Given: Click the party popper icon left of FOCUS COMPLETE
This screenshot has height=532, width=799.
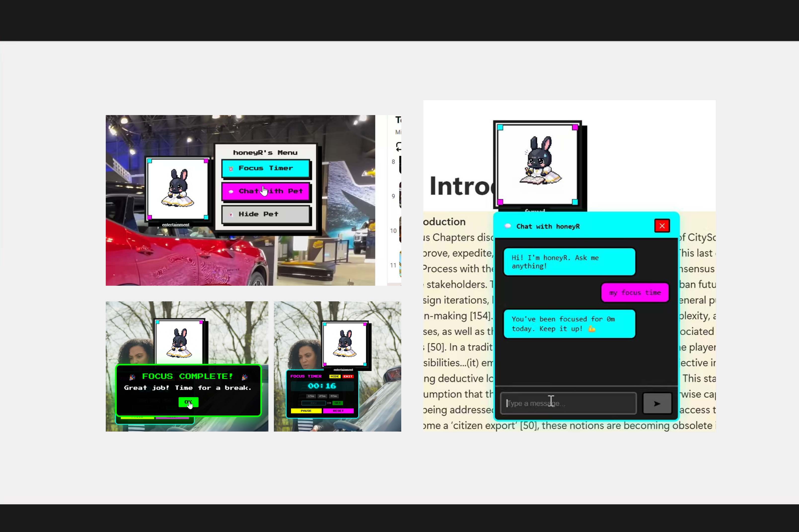Looking at the screenshot, I should click(132, 377).
